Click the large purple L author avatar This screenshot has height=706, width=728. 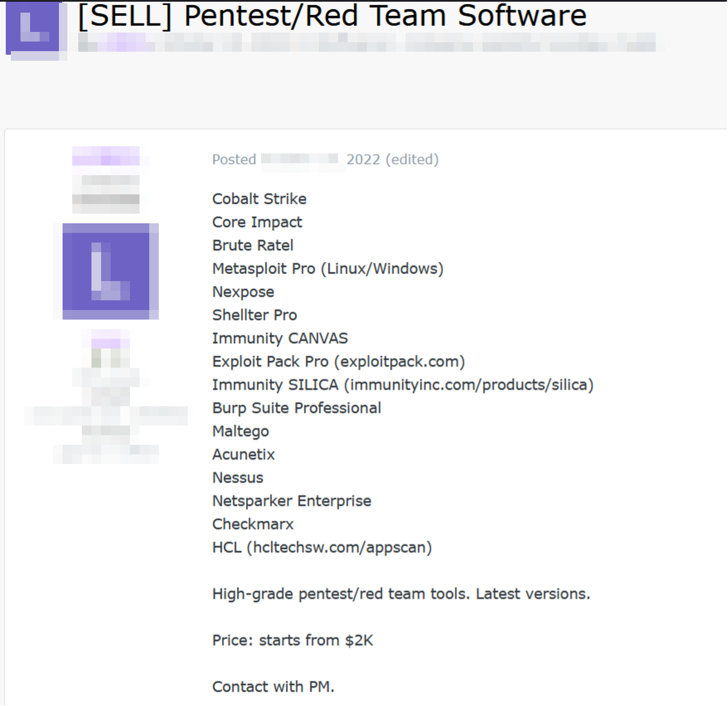pos(110,270)
